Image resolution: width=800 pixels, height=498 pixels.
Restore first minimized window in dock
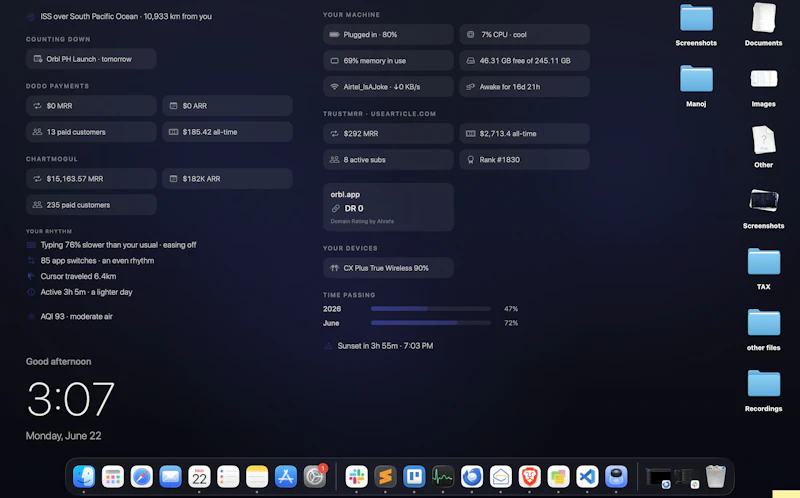click(658, 478)
